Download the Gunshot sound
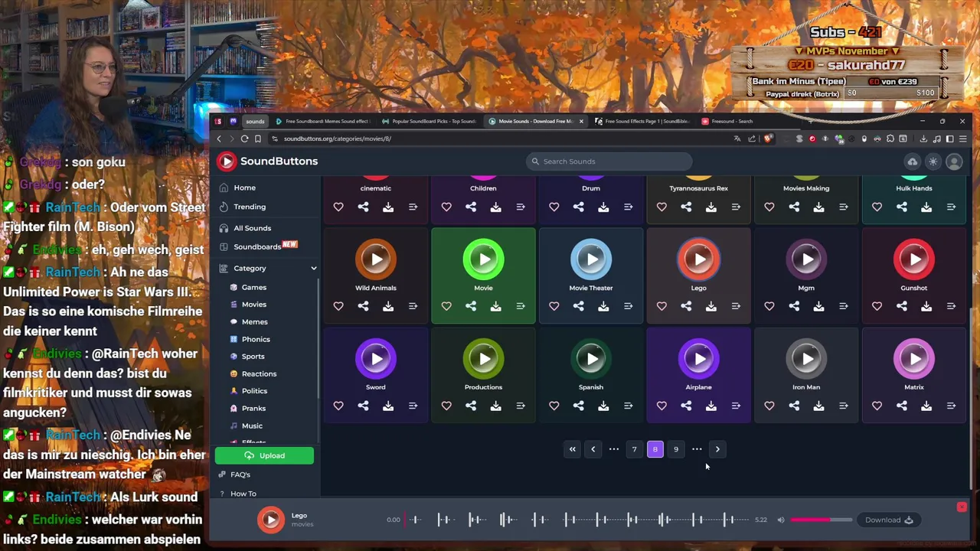The width and height of the screenshot is (980, 551). pyautogui.click(x=926, y=306)
